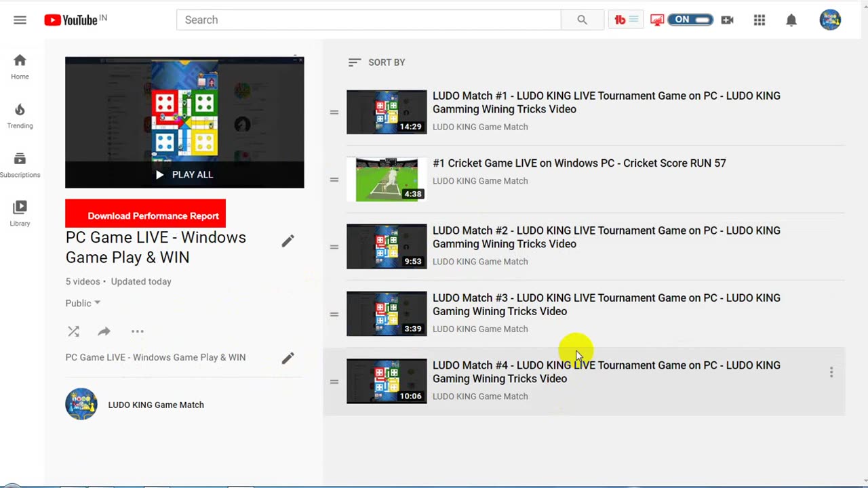Open the Cricket Game thumbnail
The image size is (868, 488).
click(387, 180)
